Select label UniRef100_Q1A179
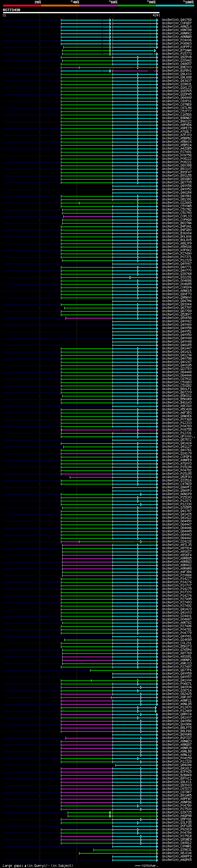The width and height of the screenshot is (197, 868). [177, 453]
